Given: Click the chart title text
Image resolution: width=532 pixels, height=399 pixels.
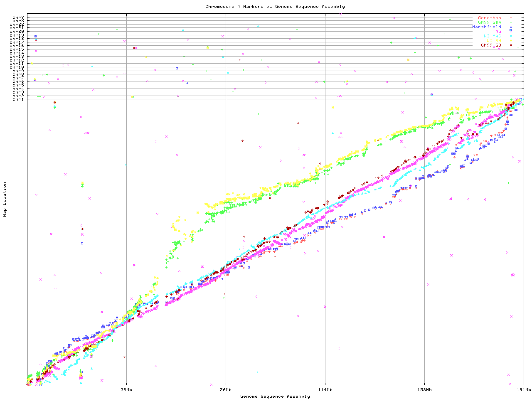Looking at the screenshot, I should tap(275, 6).
